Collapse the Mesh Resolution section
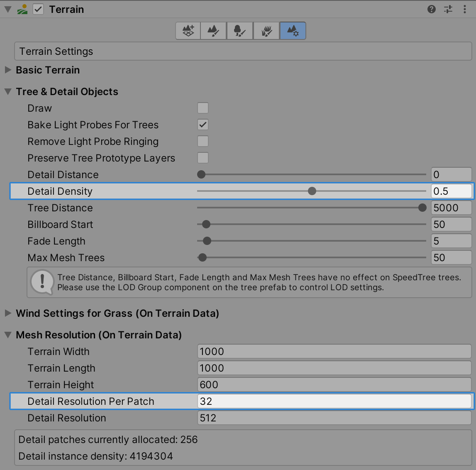Viewport: 476px width, 470px height. pyautogui.click(x=8, y=335)
